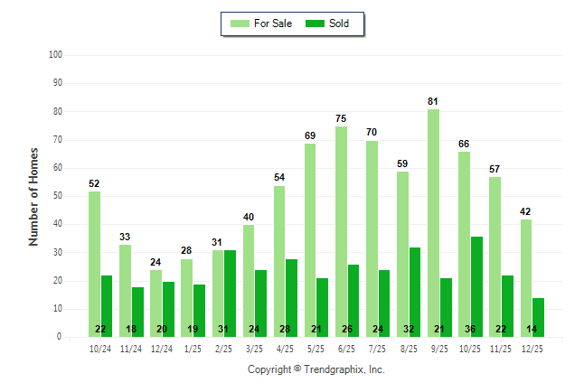Screen dimensions: 584x392
Task: Click the For Sale legend color swatch
Action: [240, 23]
